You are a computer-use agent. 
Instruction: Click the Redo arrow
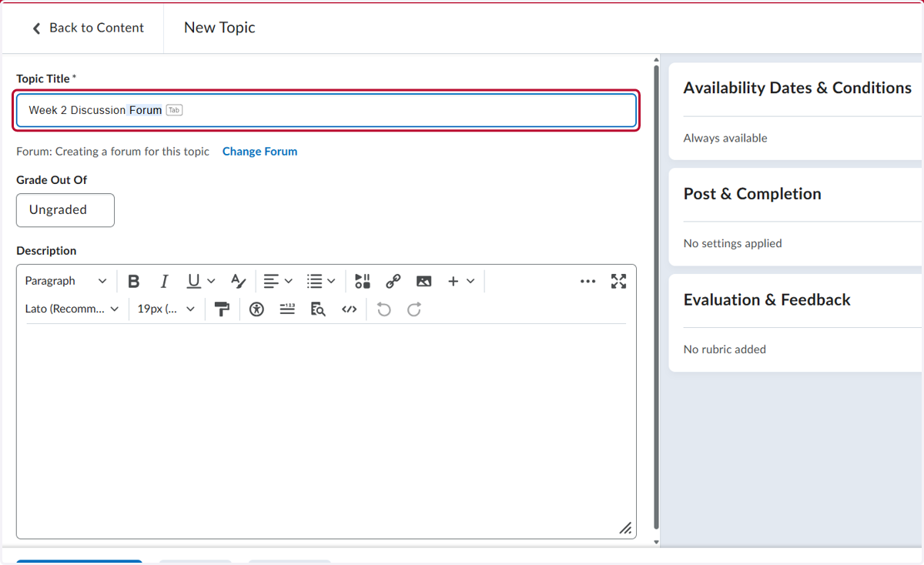point(414,309)
